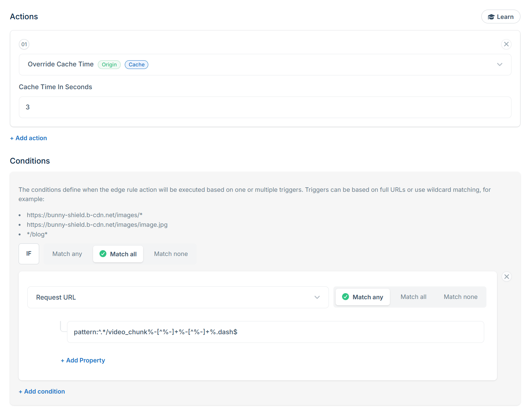Remove the Request URL condition
532x416 pixels.
(x=506, y=276)
